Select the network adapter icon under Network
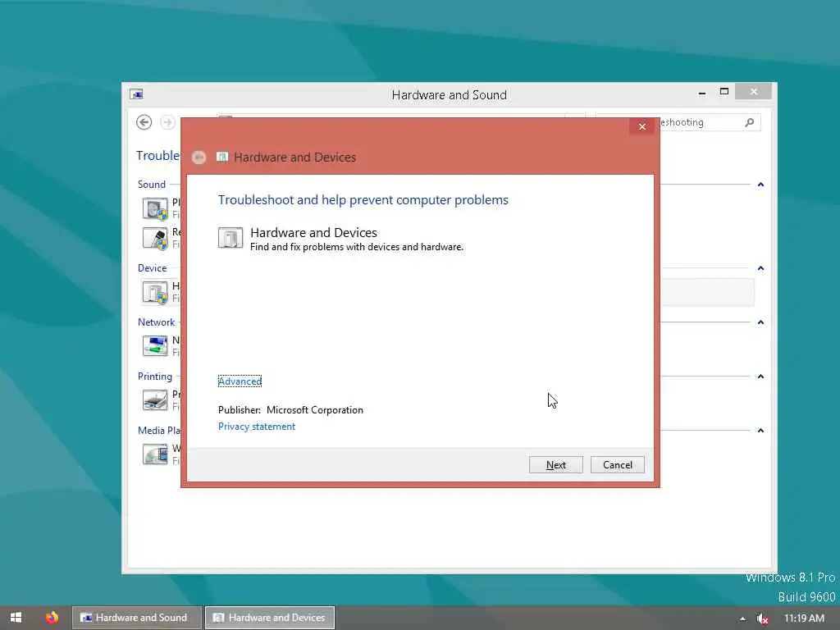This screenshot has height=630, width=840. pyautogui.click(x=155, y=346)
